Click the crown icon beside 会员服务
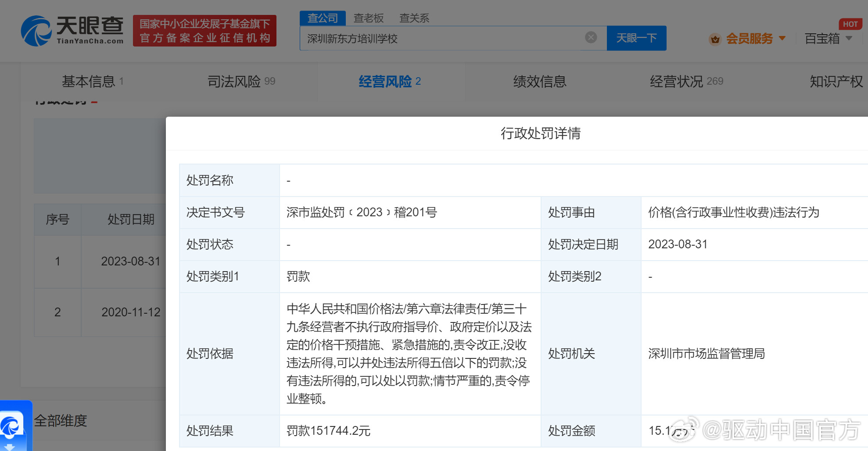The width and height of the screenshot is (868, 451). (715, 39)
